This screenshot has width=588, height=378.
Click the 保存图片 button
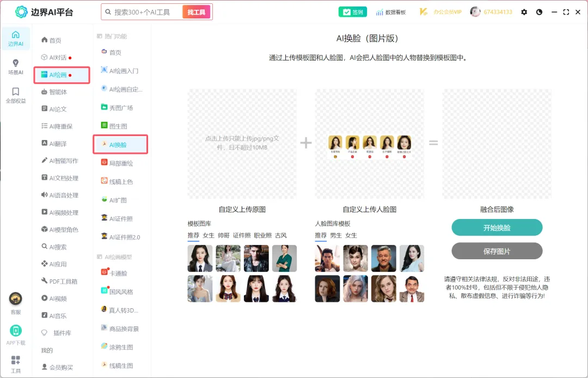coord(497,251)
